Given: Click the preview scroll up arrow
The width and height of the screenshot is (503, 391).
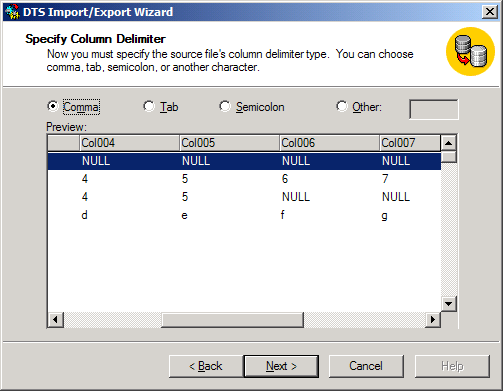Looking at the screenshot, I should [448, 143].
